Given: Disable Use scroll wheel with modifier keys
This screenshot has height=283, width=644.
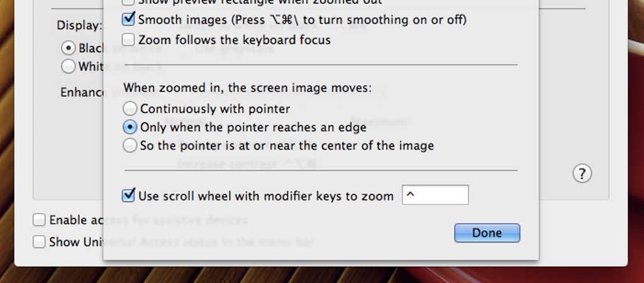Looking at the screenshot, I should click(x=128, y=195).
